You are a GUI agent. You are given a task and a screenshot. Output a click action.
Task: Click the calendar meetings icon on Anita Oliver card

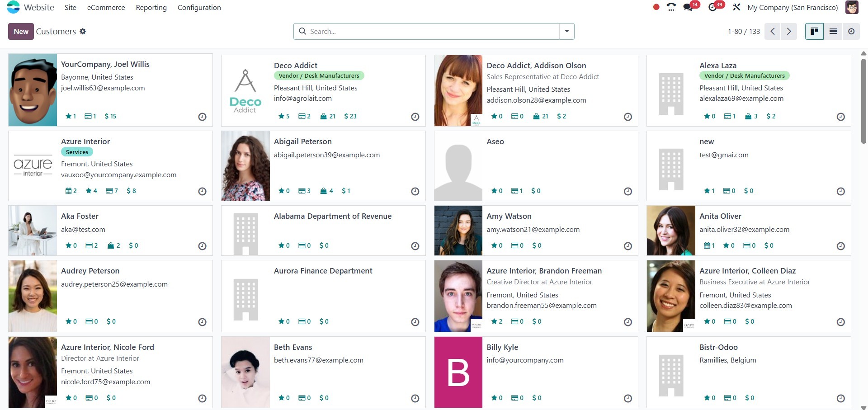[x=707, y=245]
